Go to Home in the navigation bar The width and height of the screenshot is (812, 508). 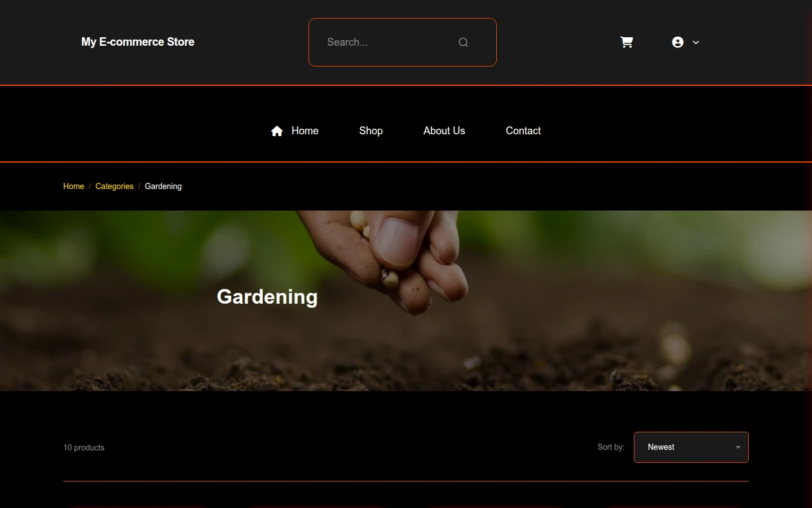[x=305, y=131]
